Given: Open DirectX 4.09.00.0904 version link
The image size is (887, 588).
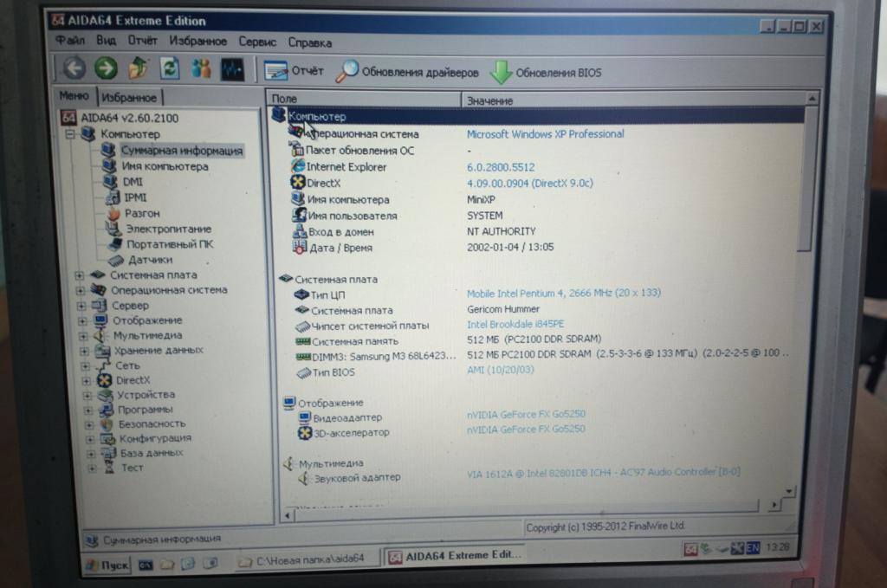Looking at the screenshot, I should pos(530,184).
